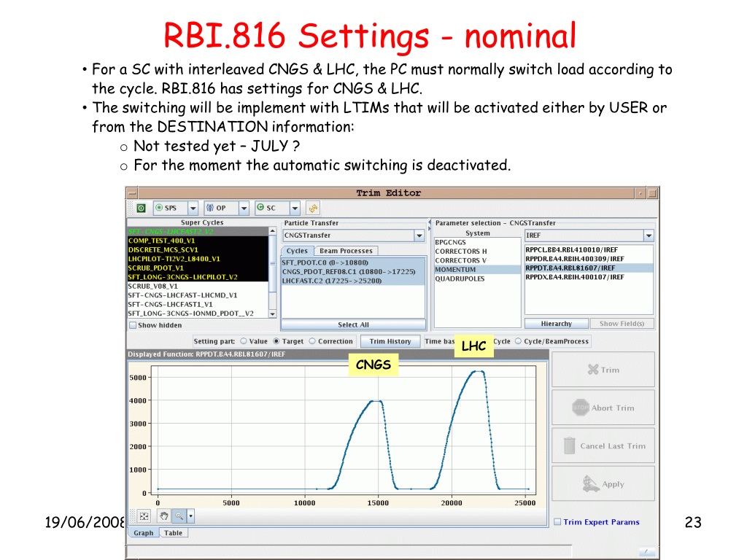Select super cycle SFT-CNGS-LHCFAST2_V2
Screen dimensions: 747x560
click(198, 231)
